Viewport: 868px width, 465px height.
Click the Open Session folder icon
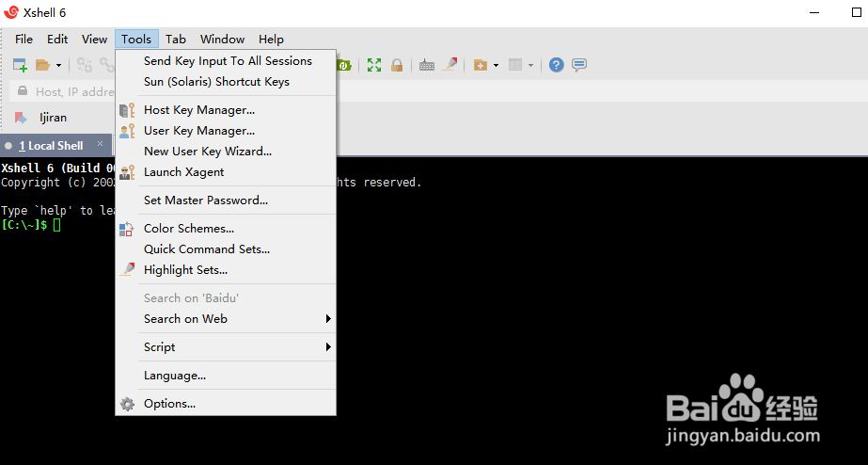pos(42,65)
